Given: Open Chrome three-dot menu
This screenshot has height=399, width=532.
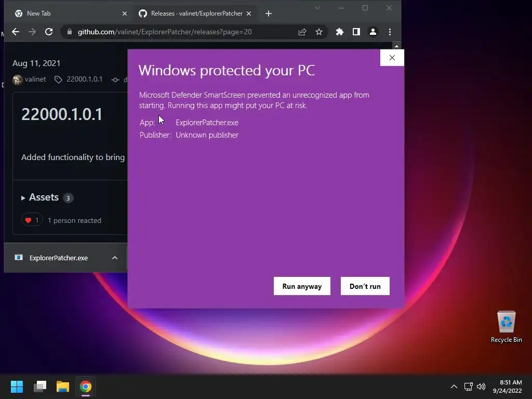Looking at the screenshot, I should (x=390, y=32).
